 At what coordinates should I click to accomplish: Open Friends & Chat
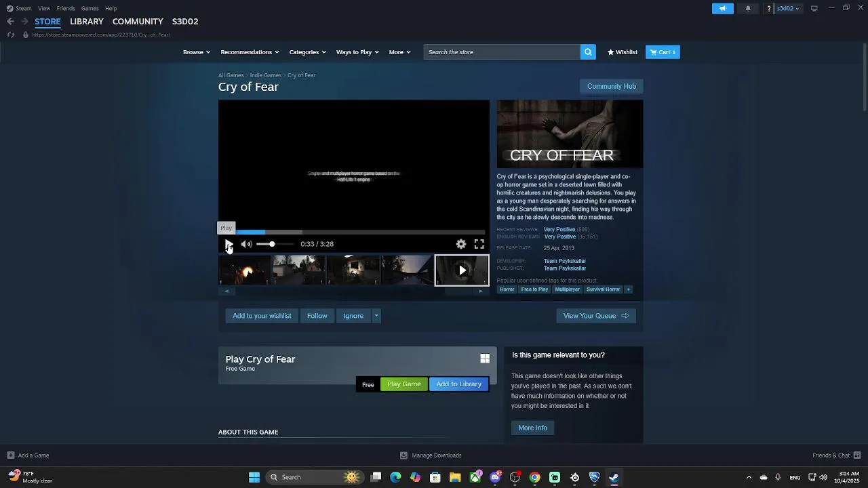click(837, 455)
